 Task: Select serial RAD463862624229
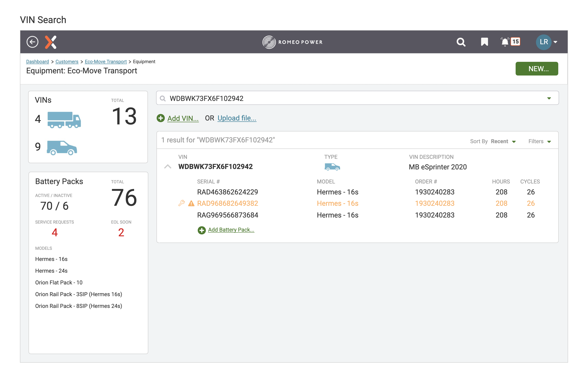(x=227, y=192)
